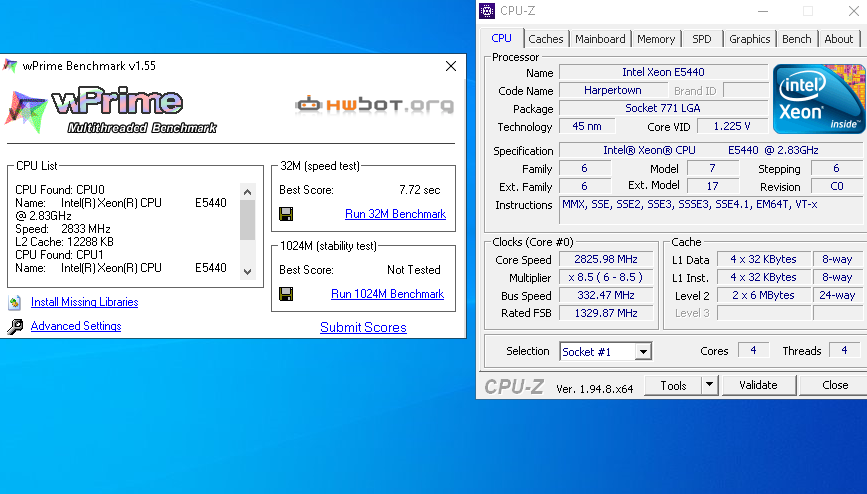Click the Name field showing Intel Xeon E5440
The width and height of the screenshot is (867, 494).
[x=664, y=72]
